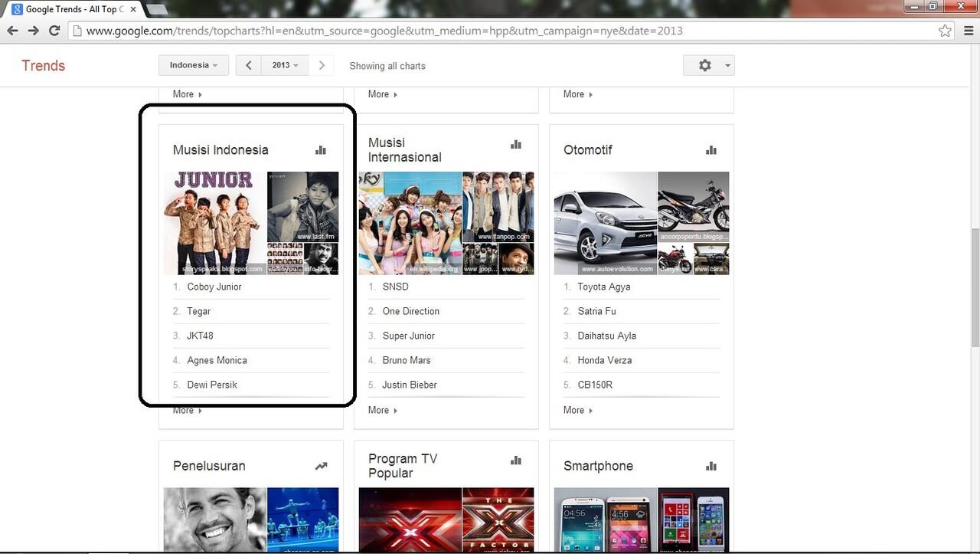Expand More under Musisi Internasional list

[383, 411]
